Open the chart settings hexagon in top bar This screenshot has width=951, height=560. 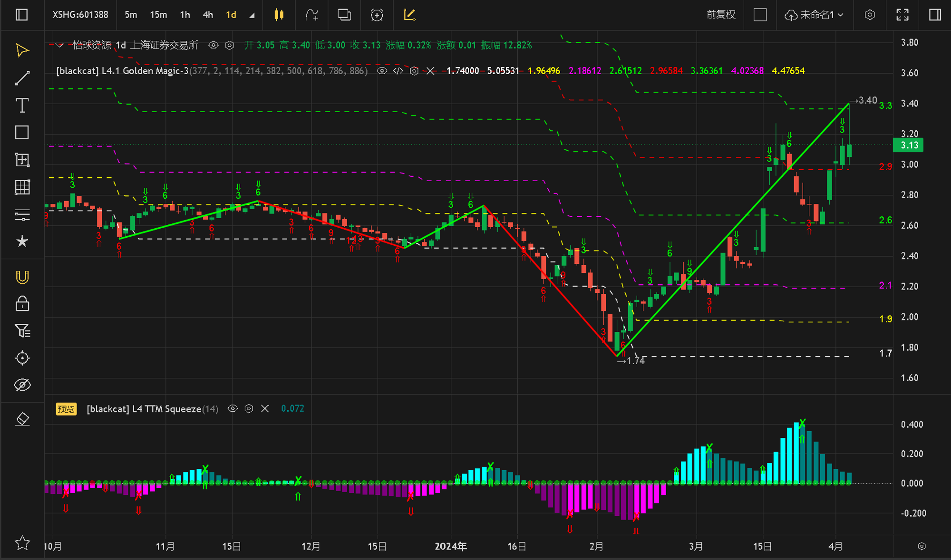coord(870,15)
